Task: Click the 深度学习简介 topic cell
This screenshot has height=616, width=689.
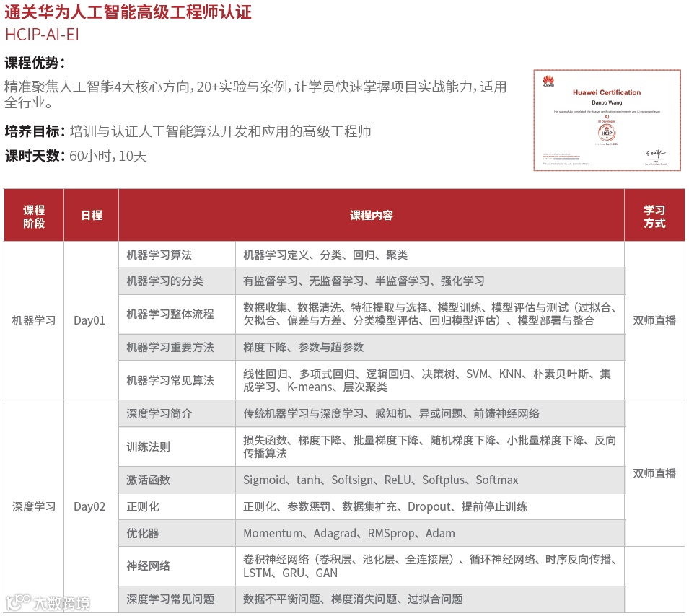Action: 177,413
